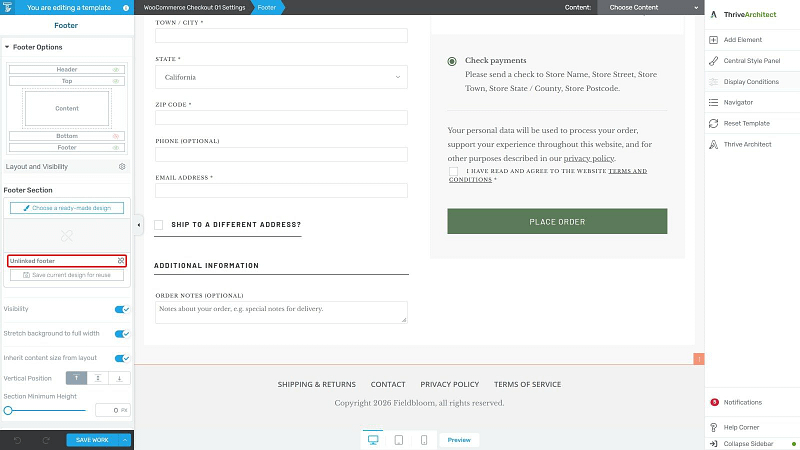Click Choose a ready-made design button
The image size is (800, 450).
point(67,208)
